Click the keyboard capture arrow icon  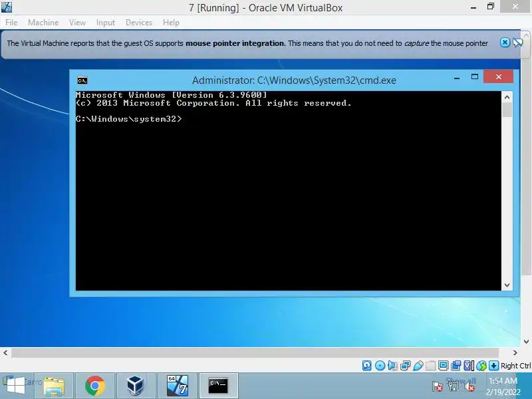[x=493, y=365]
